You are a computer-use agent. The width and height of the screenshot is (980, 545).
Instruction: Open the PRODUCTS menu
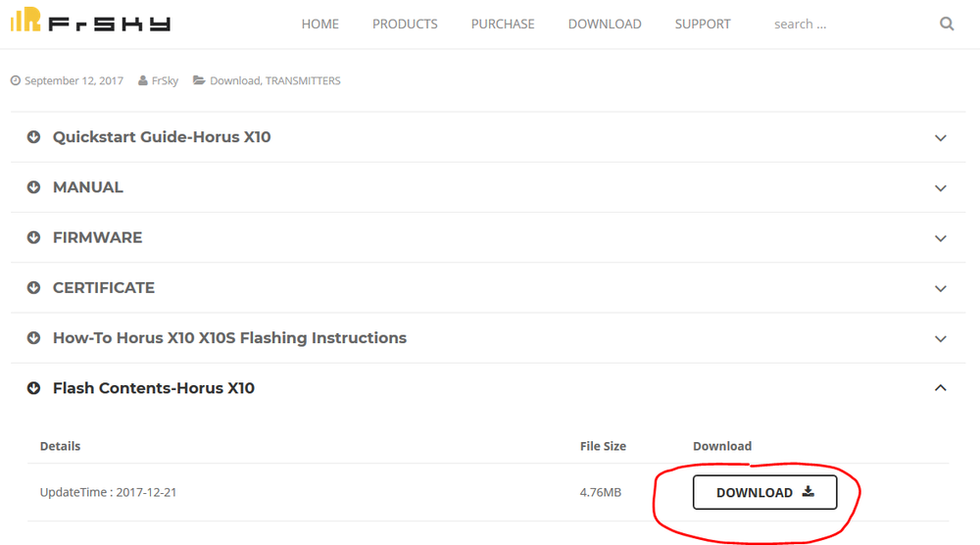coord(405,24)
